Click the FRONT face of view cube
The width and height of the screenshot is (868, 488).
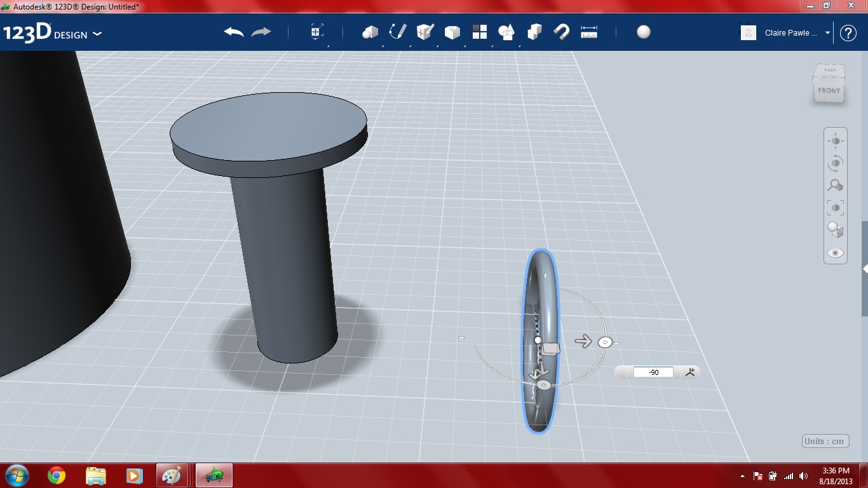point(829,91)
